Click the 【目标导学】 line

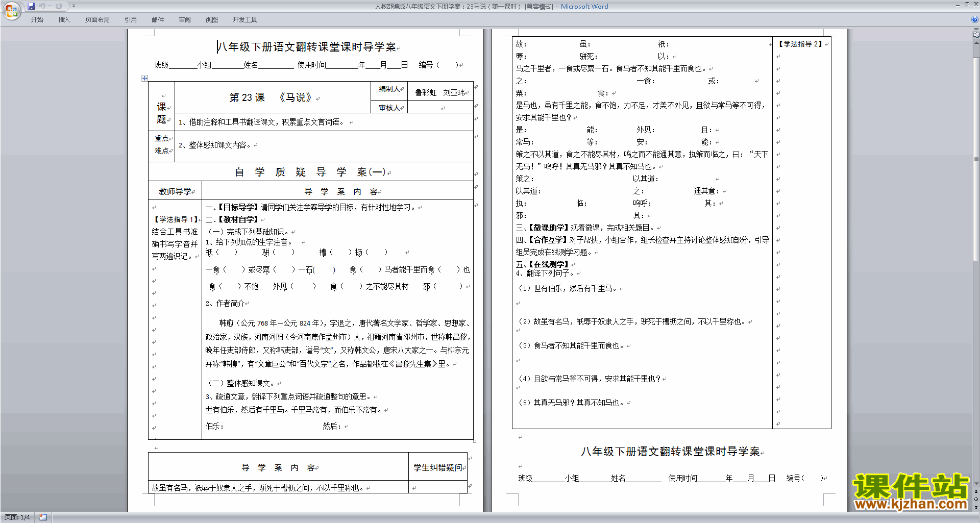(312, 207)
